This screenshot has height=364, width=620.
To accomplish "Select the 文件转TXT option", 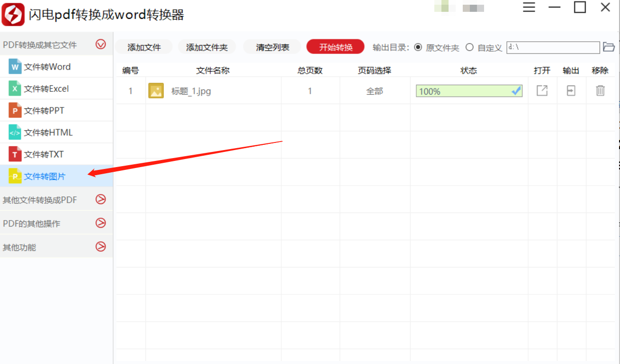I will [x=56, y=154].
